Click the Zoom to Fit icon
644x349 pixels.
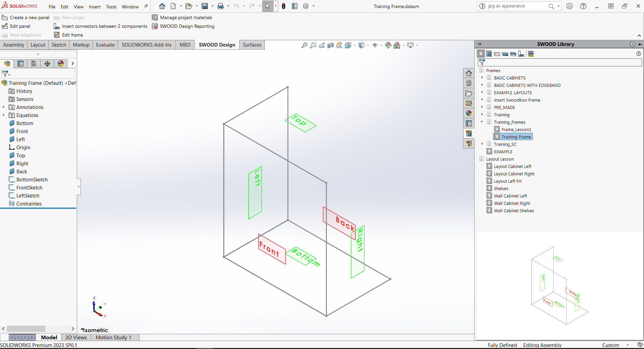[x=304, y=45]
